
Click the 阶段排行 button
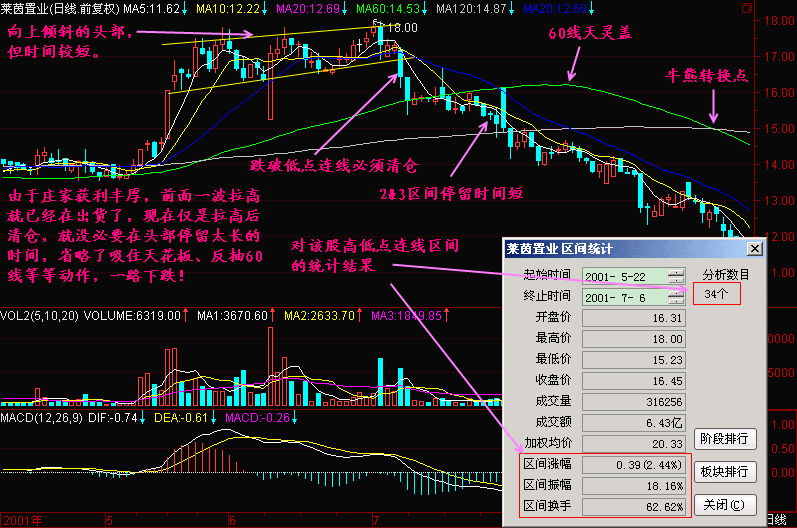726,439
